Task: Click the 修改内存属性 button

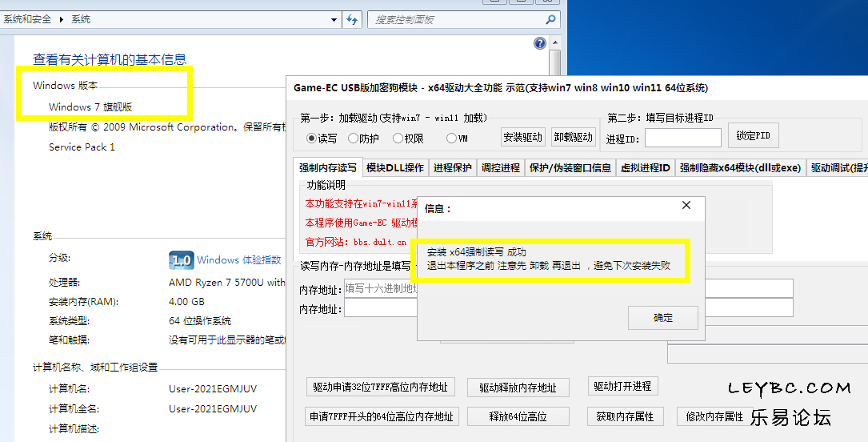Action: point(714,416)
